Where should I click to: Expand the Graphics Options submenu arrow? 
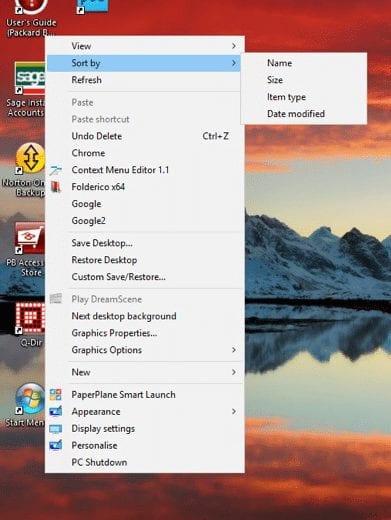pyautogui.click(x=234, y=350)
